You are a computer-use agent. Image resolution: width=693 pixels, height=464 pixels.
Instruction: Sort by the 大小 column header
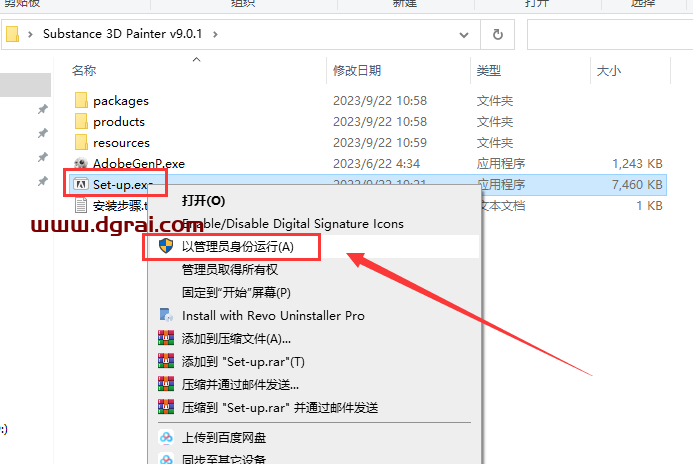point(609,71)
